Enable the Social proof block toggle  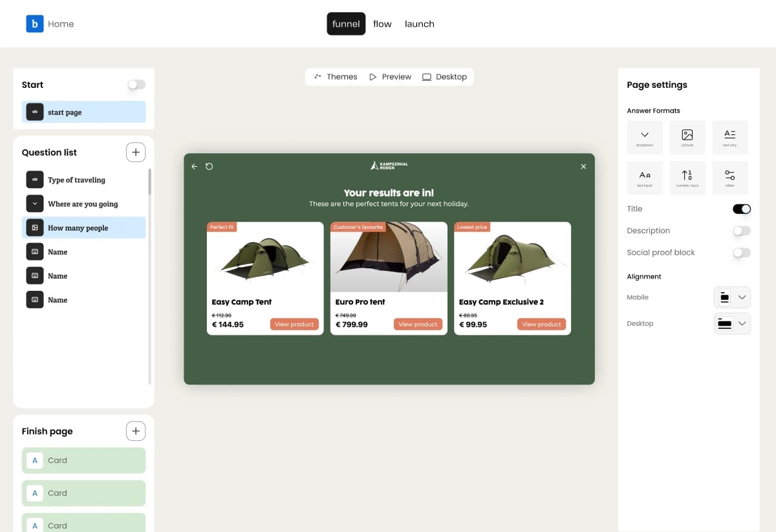pos(742,253)
